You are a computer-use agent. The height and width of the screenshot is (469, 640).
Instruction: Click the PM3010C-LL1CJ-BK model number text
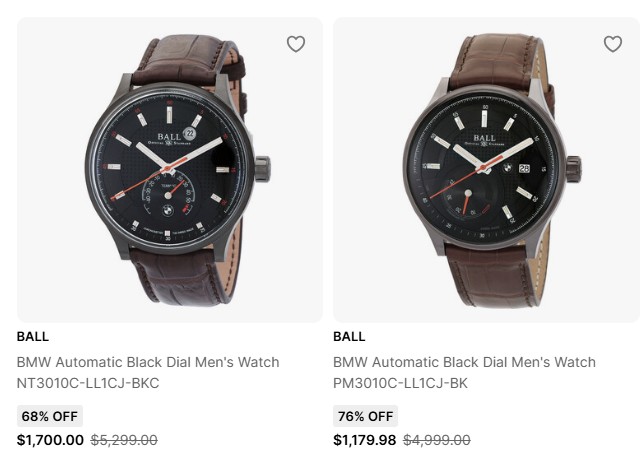(400, 383)
